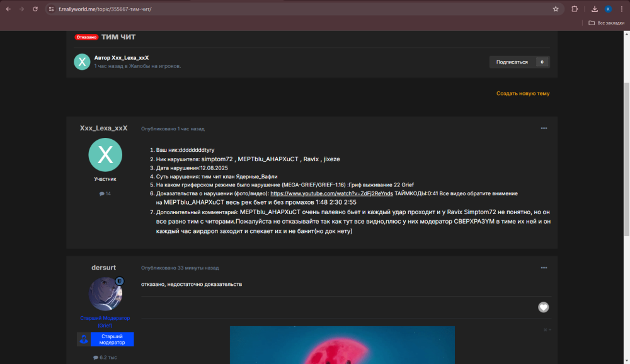Click the line 'Ваш ник:dddddddddtyry'
This screenshot has height=364, width=630.
point(185,150)
